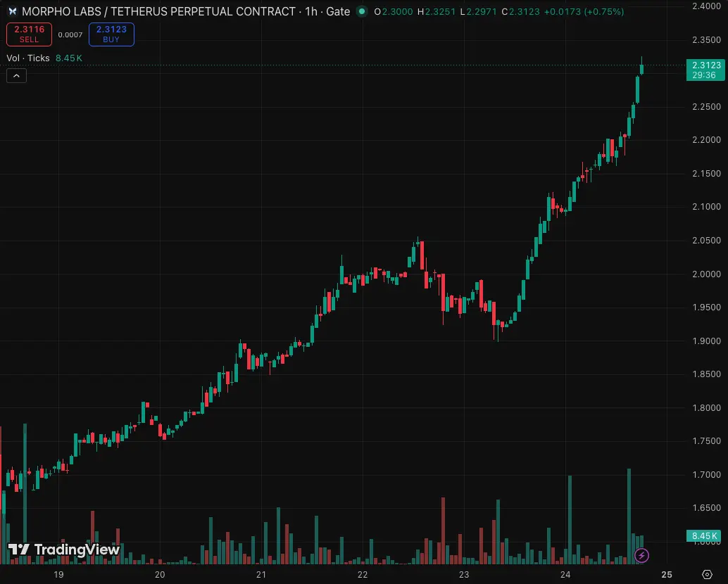
Task: Click the 8.45K volume value in legend
Action: tap(69, 58)
